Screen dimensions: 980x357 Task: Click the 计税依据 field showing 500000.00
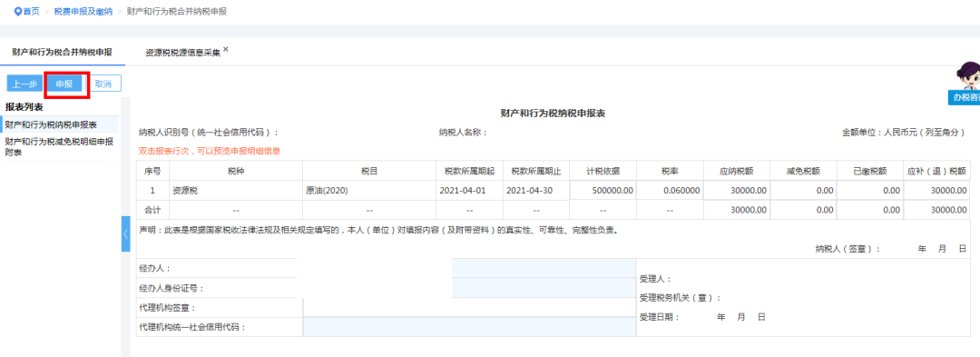(603, 191)
